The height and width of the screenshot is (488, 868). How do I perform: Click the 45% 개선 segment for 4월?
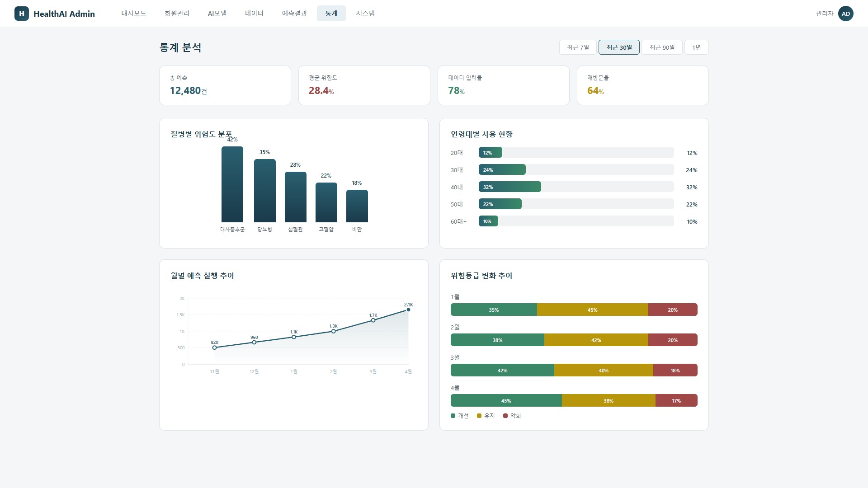pyautogui.click(x=506, y=401)
